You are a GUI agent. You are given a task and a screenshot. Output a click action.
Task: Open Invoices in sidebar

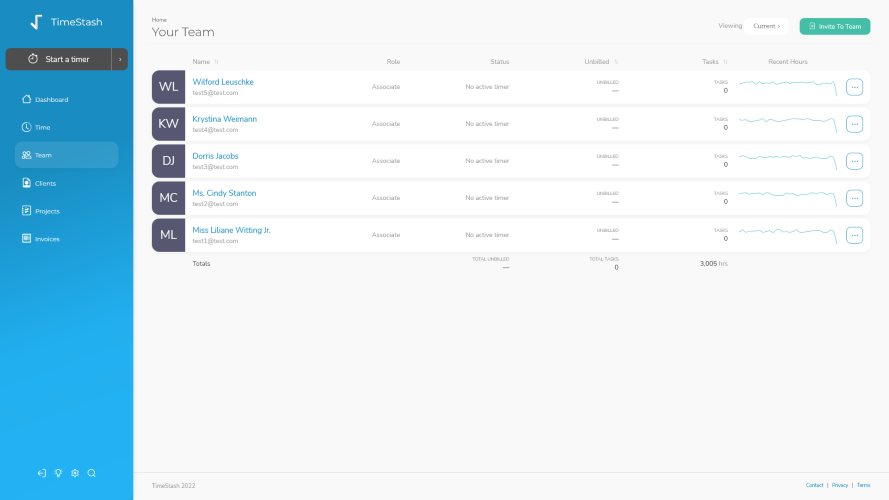66,239
